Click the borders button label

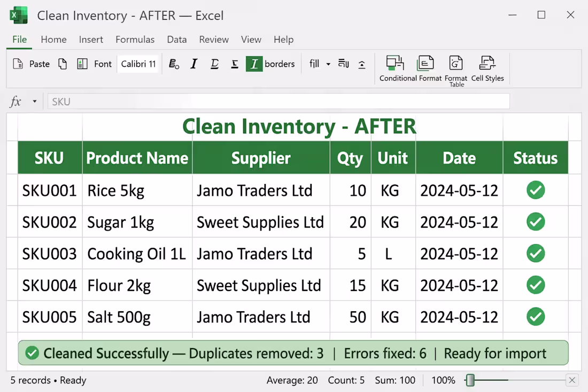pyautogui.click(x=280, y=64)
